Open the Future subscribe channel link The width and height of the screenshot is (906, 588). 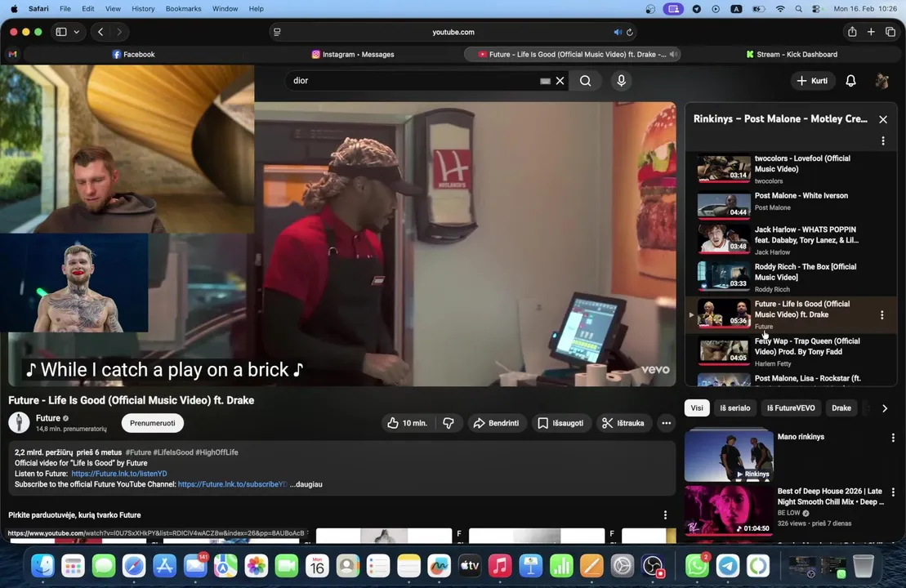pos(232,484)
